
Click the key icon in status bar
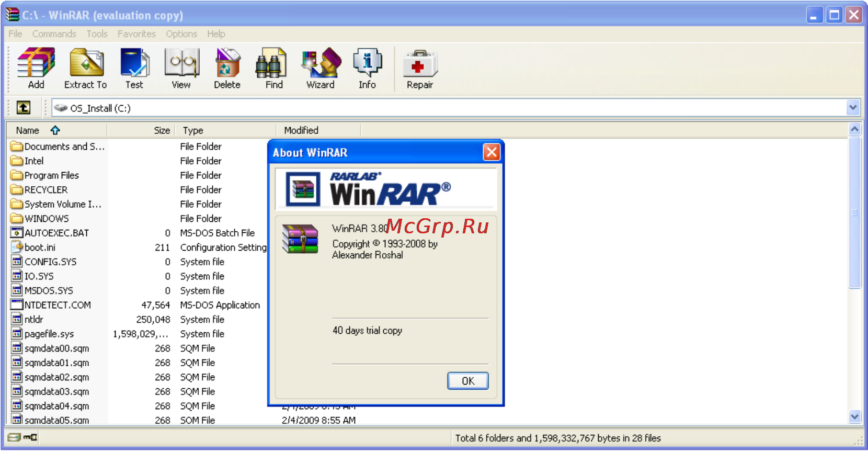click(30, 437)
